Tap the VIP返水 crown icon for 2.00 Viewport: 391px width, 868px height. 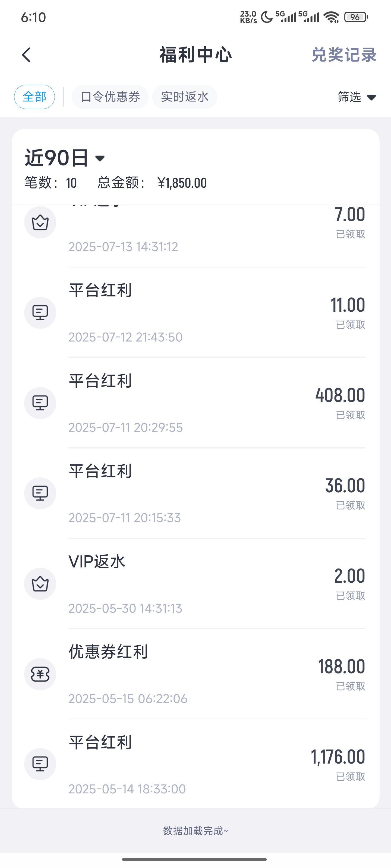[40, 584]
